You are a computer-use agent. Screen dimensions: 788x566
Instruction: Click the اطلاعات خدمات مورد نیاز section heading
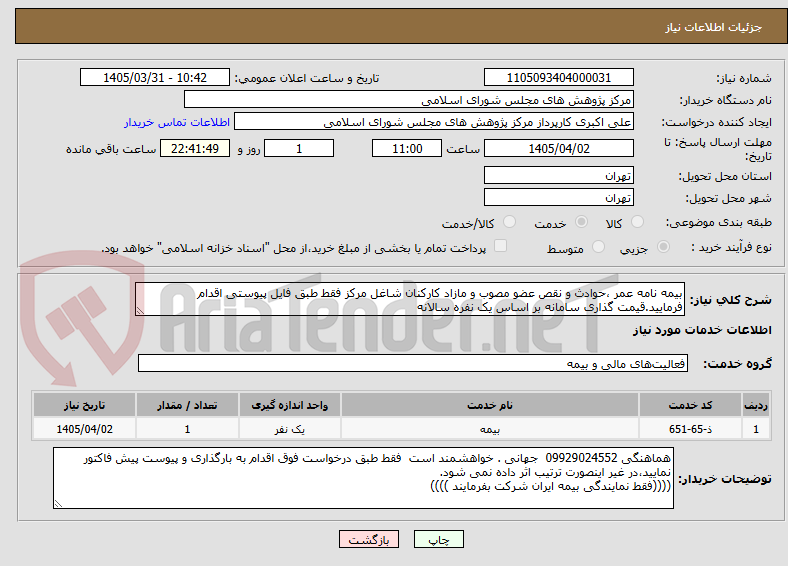pyautogui.click(x=702, y=330)
